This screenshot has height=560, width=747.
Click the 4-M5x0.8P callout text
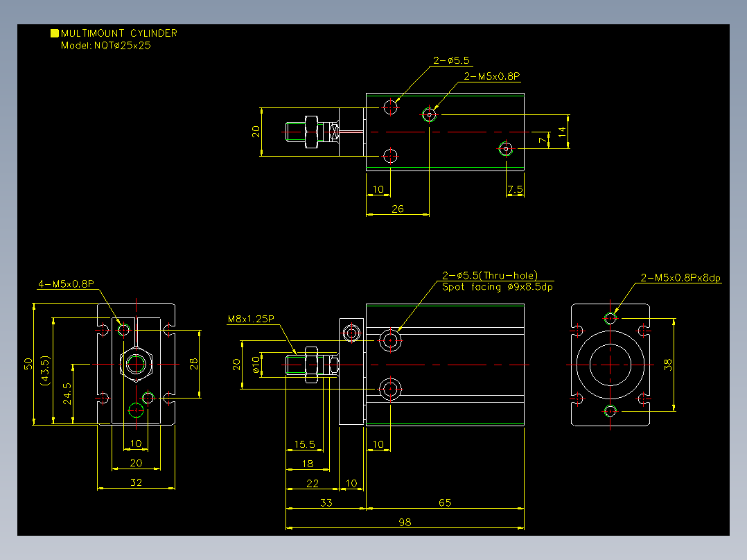click(66, 284)
